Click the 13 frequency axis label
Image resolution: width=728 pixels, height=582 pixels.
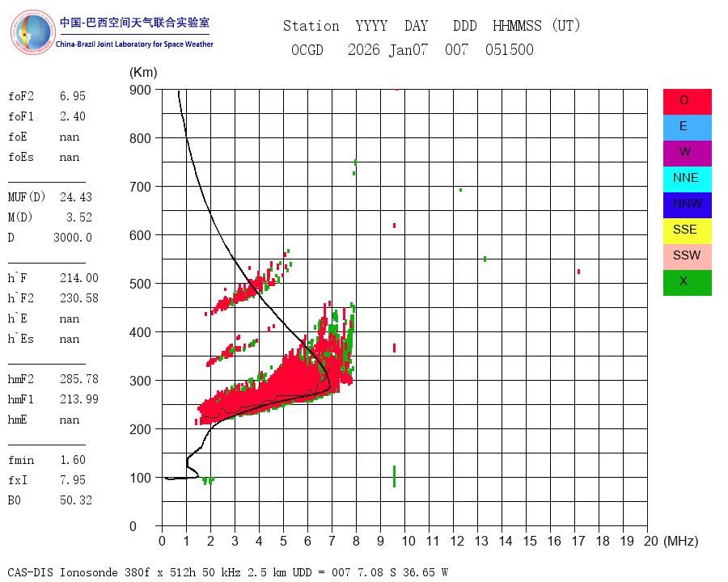[481, 541]
